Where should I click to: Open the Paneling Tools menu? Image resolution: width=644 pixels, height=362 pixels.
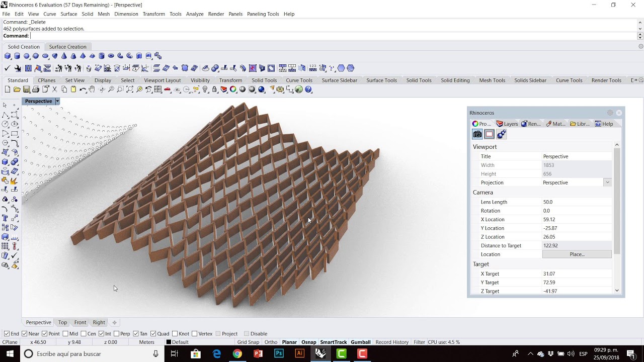[263, 14]
